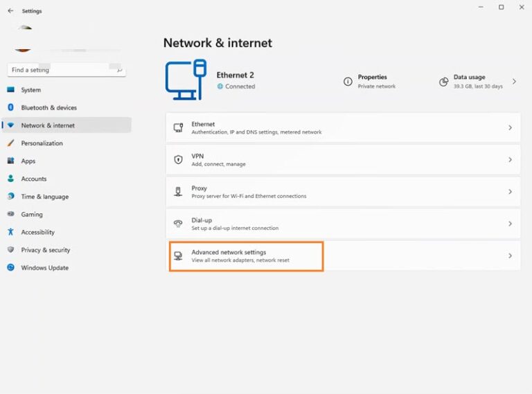Screen dimensions: 532x394
Task: Focus the Find a setting search box
Action: (x=66, y=70)
